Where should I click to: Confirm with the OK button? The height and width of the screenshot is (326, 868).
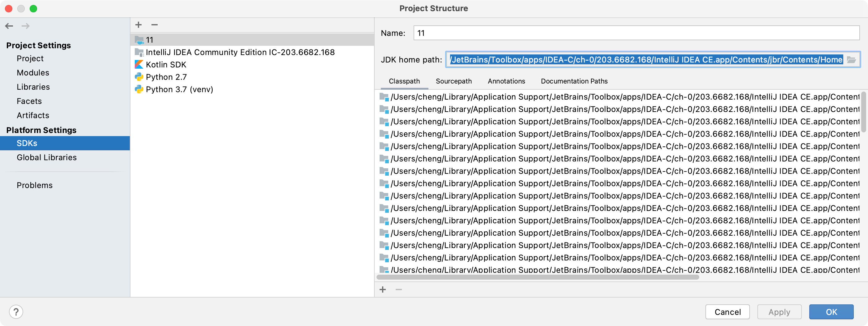(x=831, y=312)
